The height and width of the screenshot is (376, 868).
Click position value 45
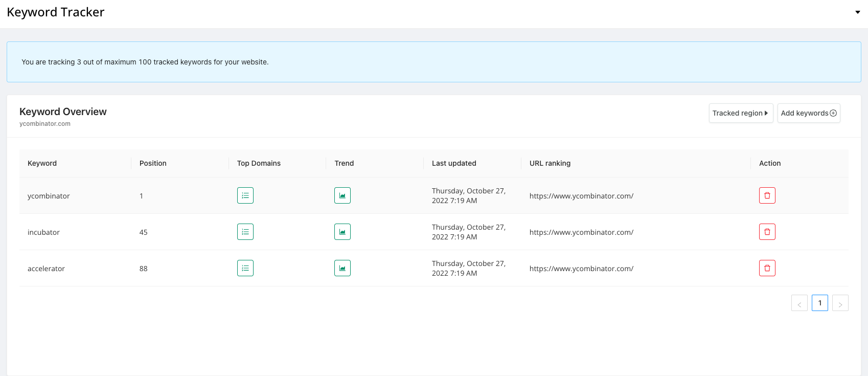[x=144, y=232]
